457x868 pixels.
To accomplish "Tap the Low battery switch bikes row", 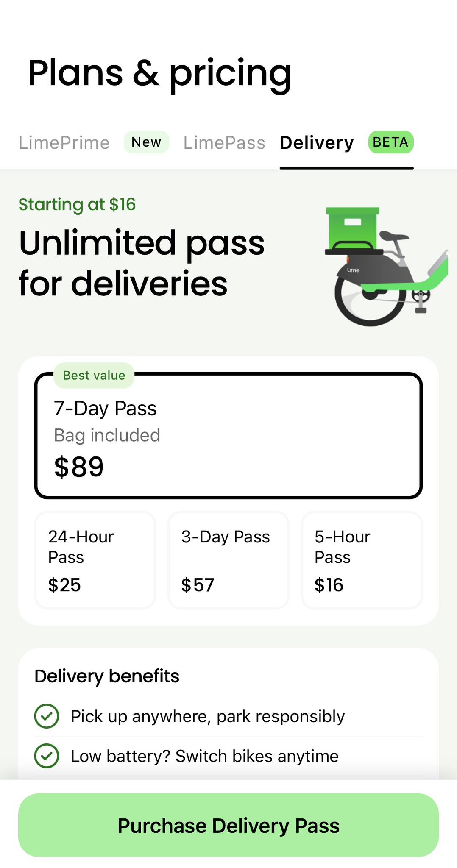I will [228, 756].
